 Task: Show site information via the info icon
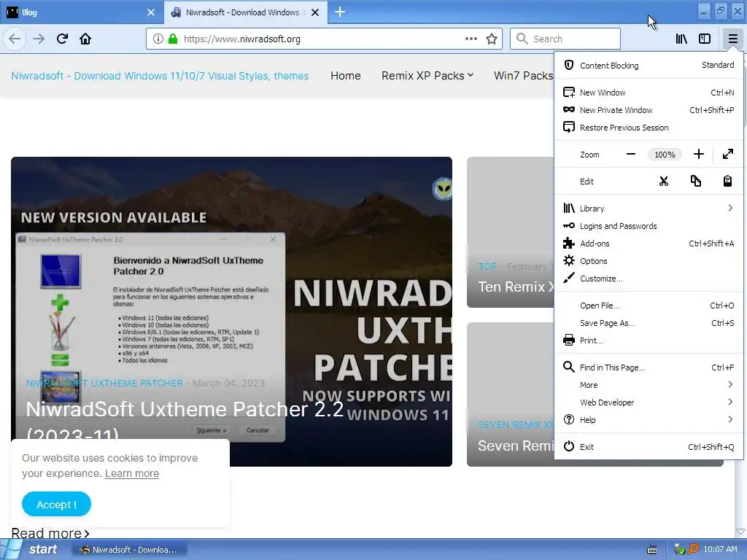158,39
